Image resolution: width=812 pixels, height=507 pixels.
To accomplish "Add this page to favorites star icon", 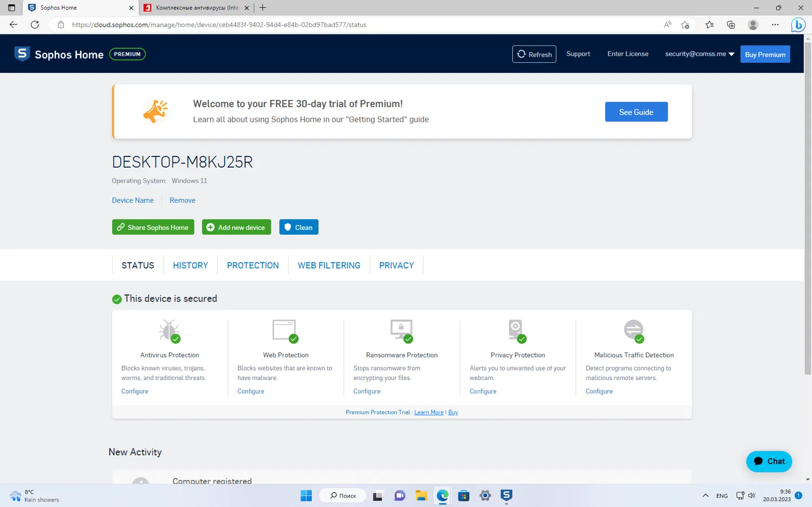I will (685, 24).
